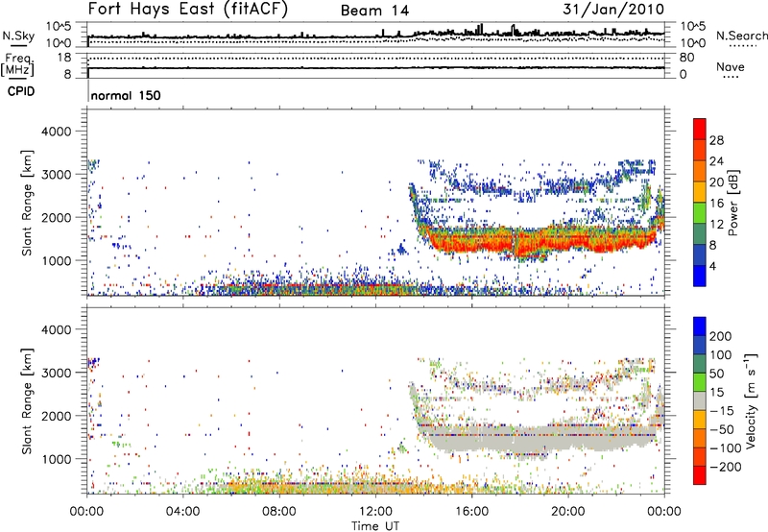Click the '200' label on Velocity color bar
768x532 pixels.
pos(721,336)
